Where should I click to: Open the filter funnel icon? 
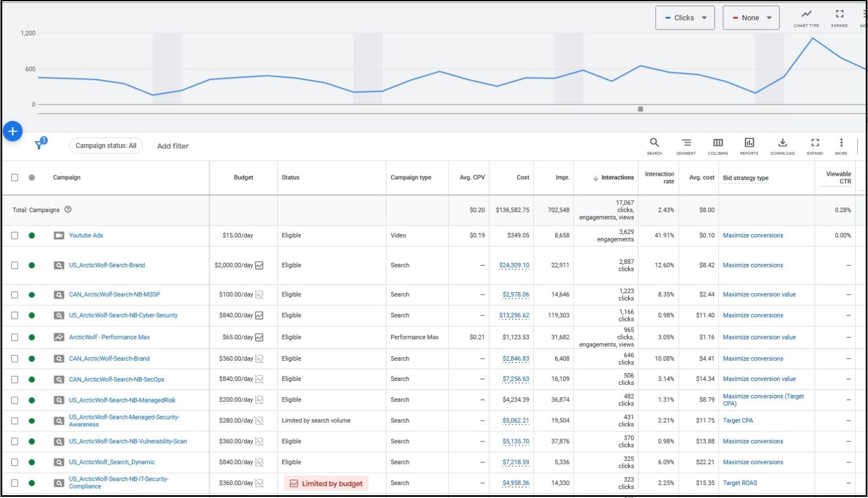click(39, 145)
